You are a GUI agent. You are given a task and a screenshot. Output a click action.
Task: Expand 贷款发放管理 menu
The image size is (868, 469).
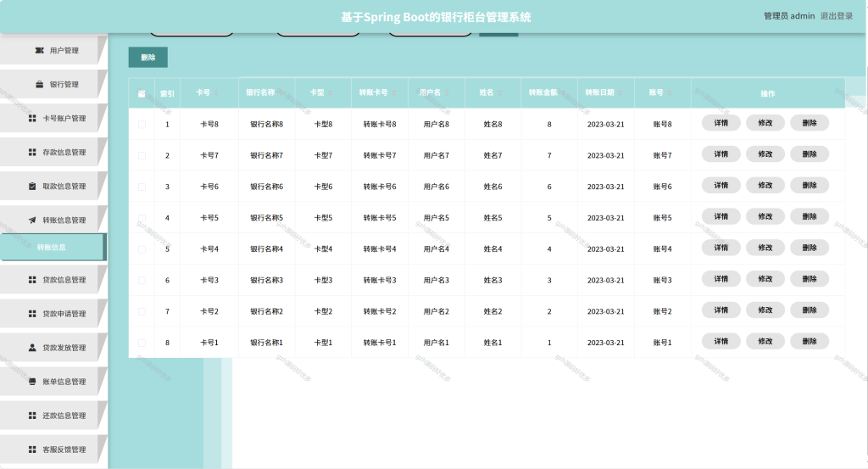(x=53, y=348)
